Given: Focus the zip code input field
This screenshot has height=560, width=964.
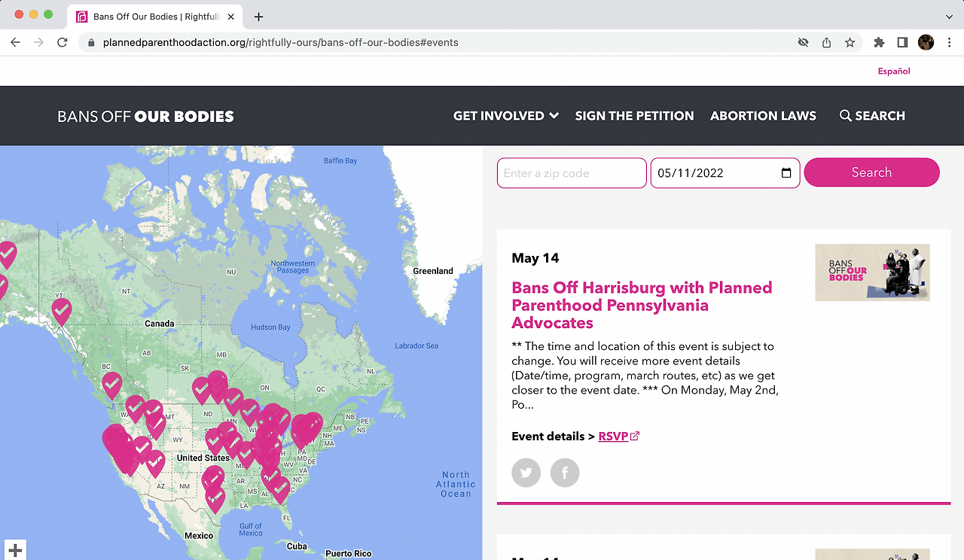Looking at the screenshot, I should (572, 173).
